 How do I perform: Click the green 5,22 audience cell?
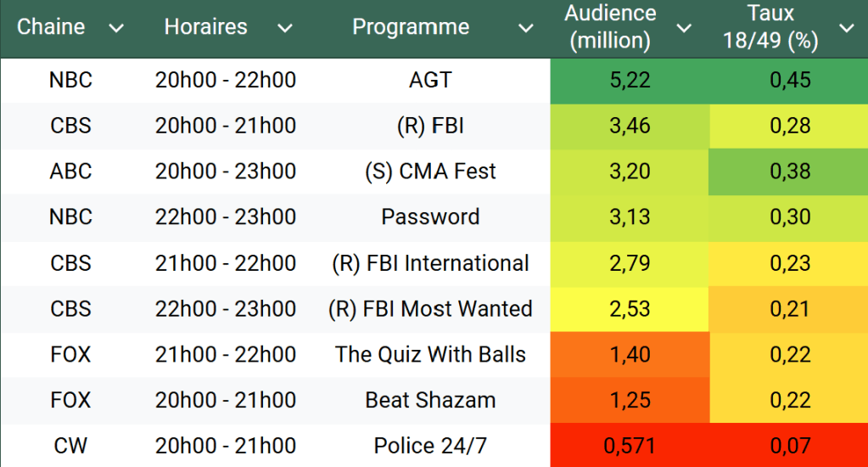[630, 81]
